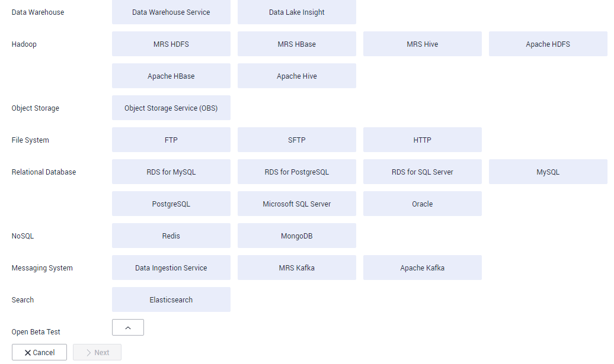Pick the SFTP file system option
614x364 pixels.
pyautogui.click(x=297, y=140)
